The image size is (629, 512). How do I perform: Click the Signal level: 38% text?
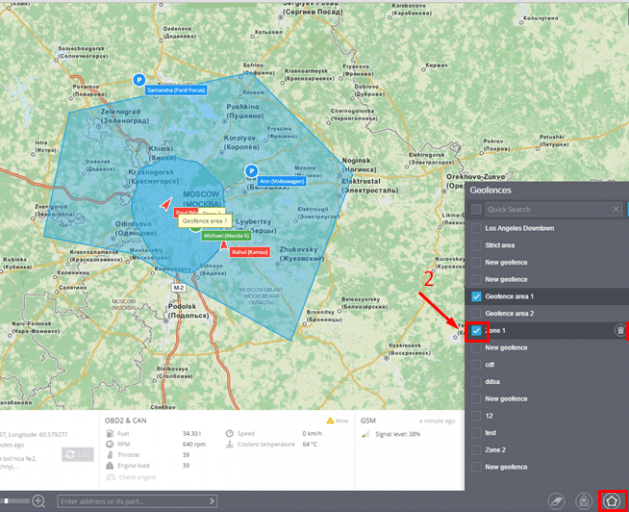398,434
